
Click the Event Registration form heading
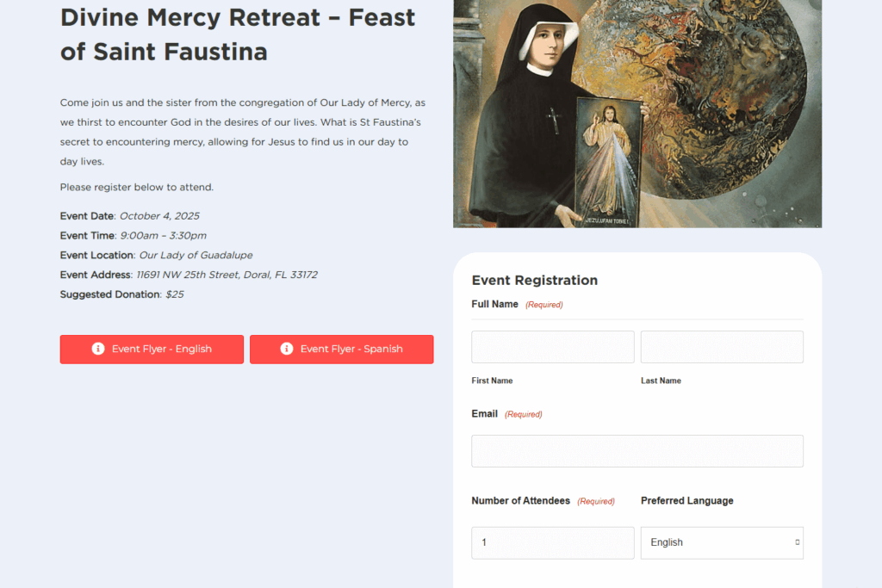tap(535, 280)
